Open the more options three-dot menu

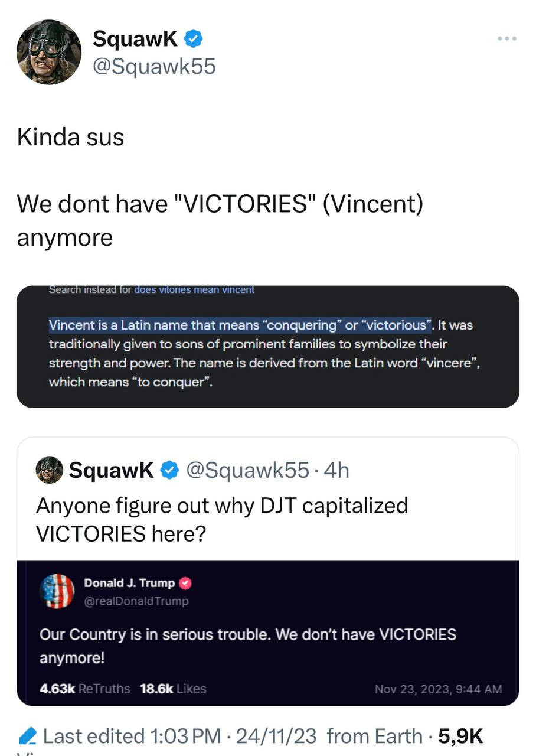click(x=506, y=39)
